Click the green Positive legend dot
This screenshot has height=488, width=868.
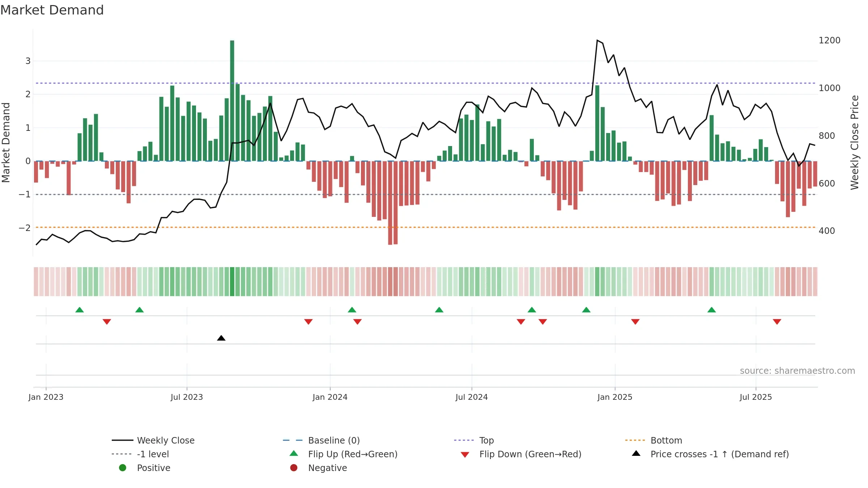[x=123, y=468]
